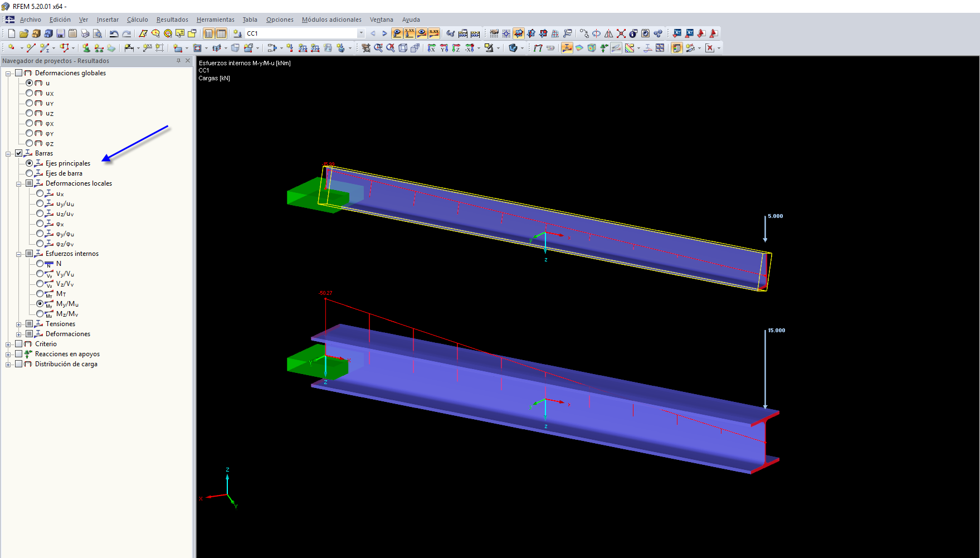Select Vz/Vv shear force radio button
The height and width of the screenshot is (558, 980).
point(40,284)
